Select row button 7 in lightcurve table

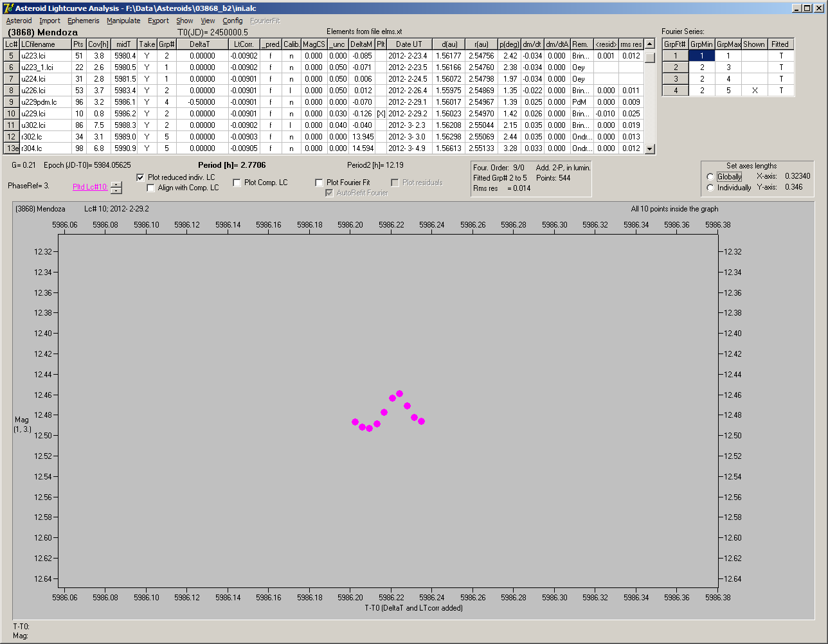pos(12,79)
